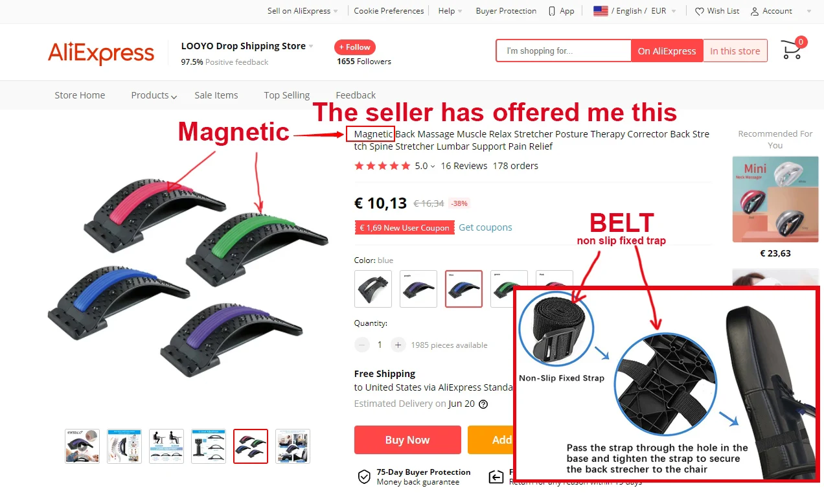Go to Store Home tab
This screenshot has height=504, width=824.
click(80, 95)
